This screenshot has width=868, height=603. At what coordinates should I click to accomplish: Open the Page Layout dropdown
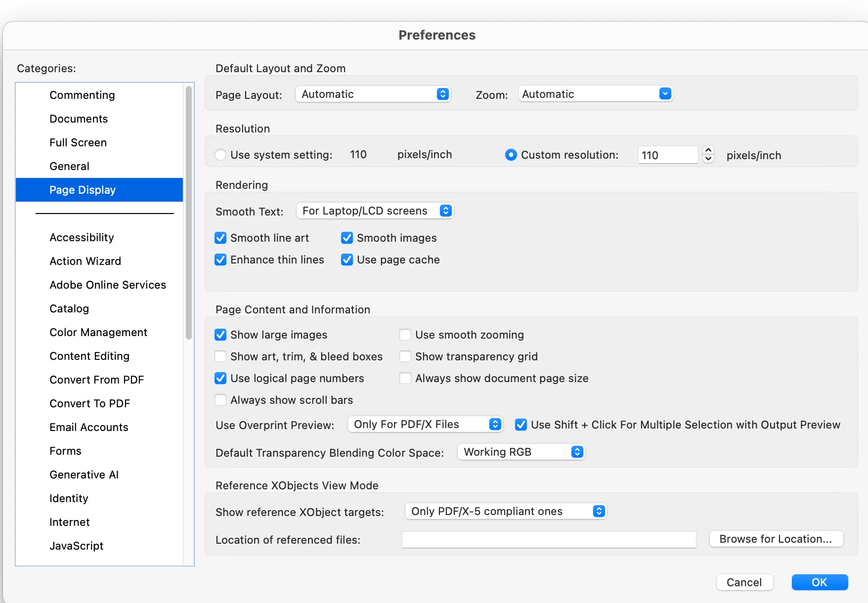373,94
